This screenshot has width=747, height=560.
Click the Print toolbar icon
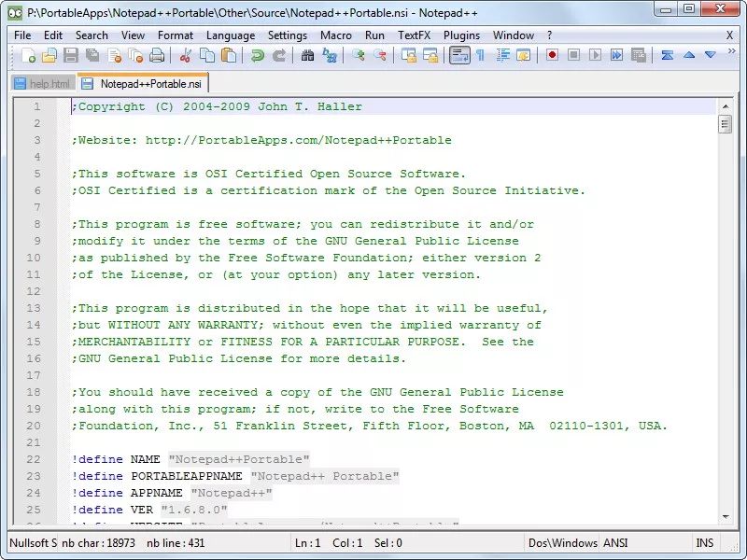point(156,56)
